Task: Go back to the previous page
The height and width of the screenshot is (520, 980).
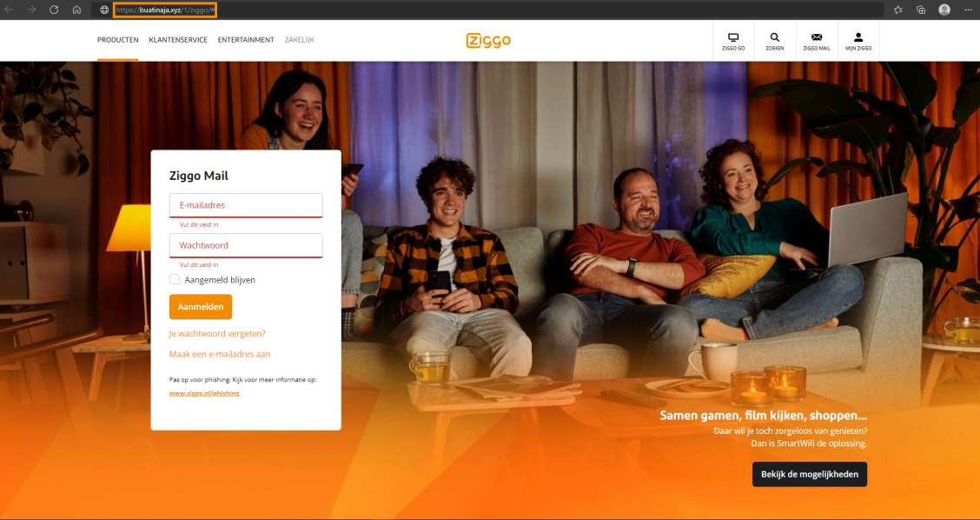Action: pyautogui.click(x=10, y=10)
